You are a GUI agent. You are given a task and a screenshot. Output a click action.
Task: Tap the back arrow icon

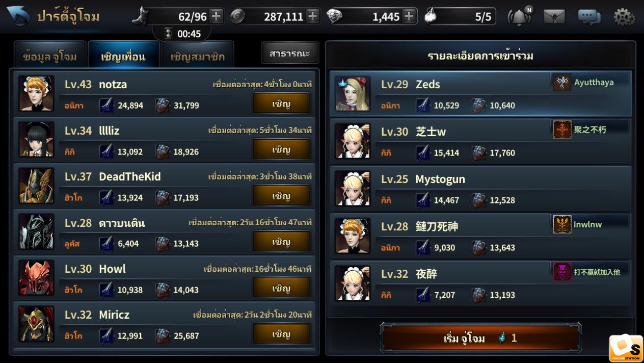[x=18, y=16]
